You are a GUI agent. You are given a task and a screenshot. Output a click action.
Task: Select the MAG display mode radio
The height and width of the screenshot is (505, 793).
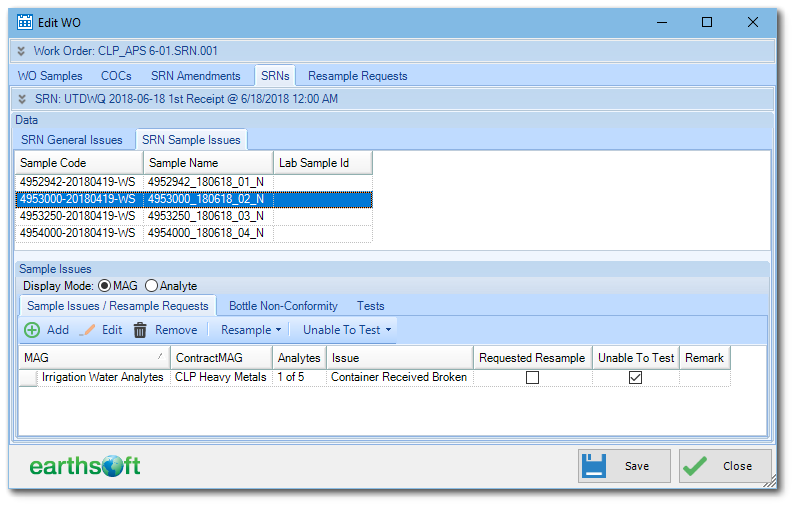(104, 286)
